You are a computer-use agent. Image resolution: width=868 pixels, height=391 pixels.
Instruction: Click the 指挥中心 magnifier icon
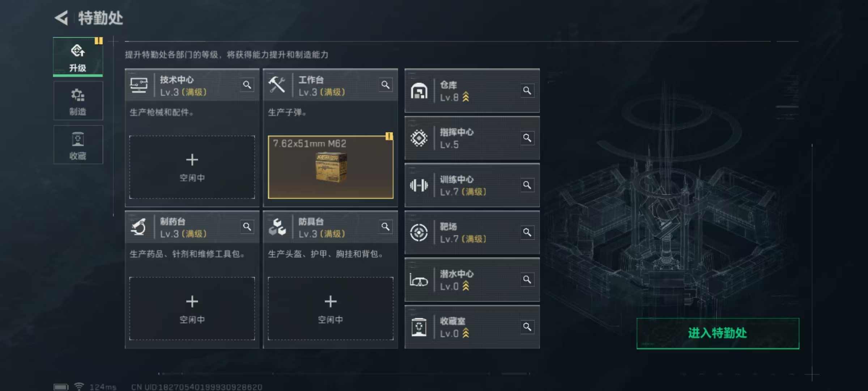click(527, 138)
